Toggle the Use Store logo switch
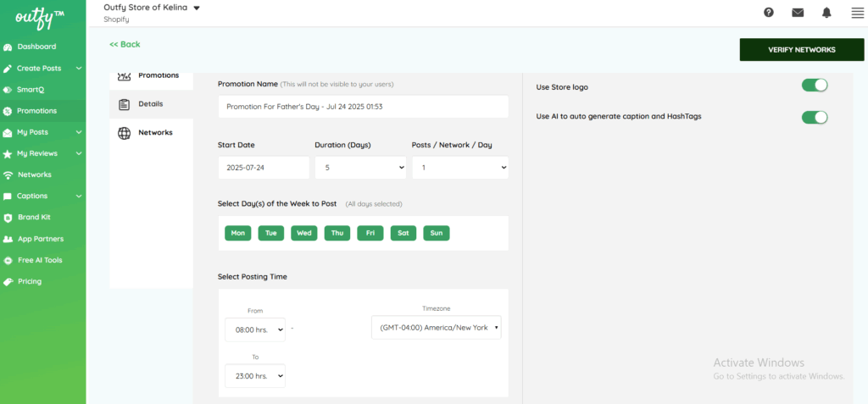This screenshot has width=868, height=404. coord(814,85)
